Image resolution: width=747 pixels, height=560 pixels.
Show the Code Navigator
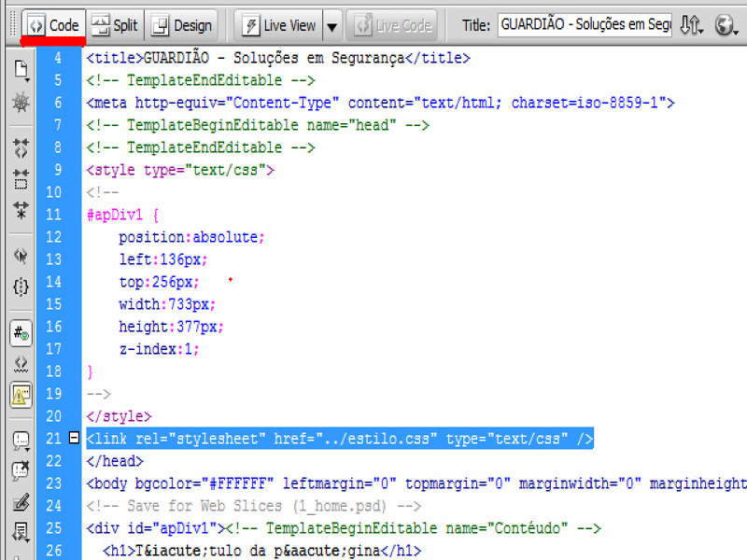20,101
